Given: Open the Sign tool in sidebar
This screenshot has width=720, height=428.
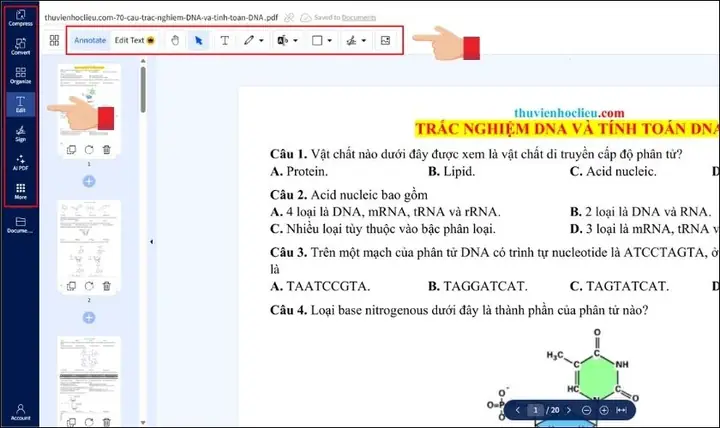Looking at the screenshot, I should click(x=20, y=133).
